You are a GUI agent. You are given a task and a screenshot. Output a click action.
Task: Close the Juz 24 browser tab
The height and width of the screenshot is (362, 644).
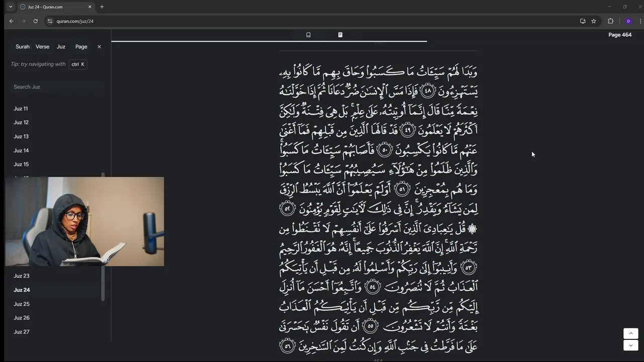point(90,7)
